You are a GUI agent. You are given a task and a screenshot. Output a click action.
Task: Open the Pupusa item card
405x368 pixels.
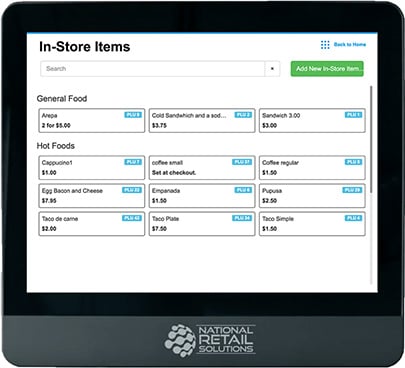pyautogui.click(x=312, y=196)
